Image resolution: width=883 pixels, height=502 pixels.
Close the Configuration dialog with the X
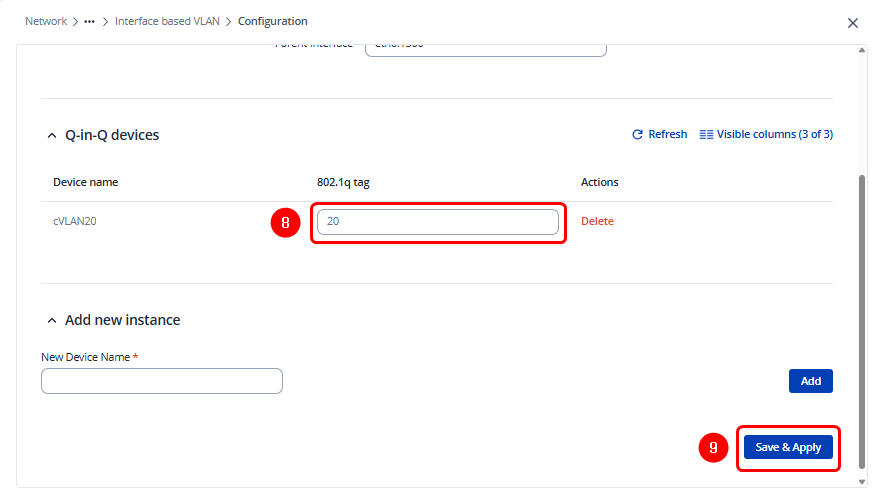853,22
